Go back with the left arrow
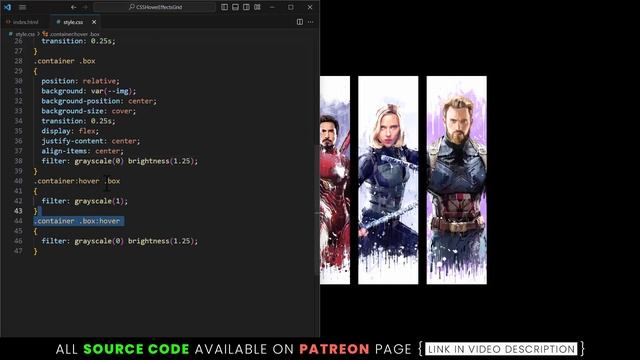 click(x=73, y=7)
